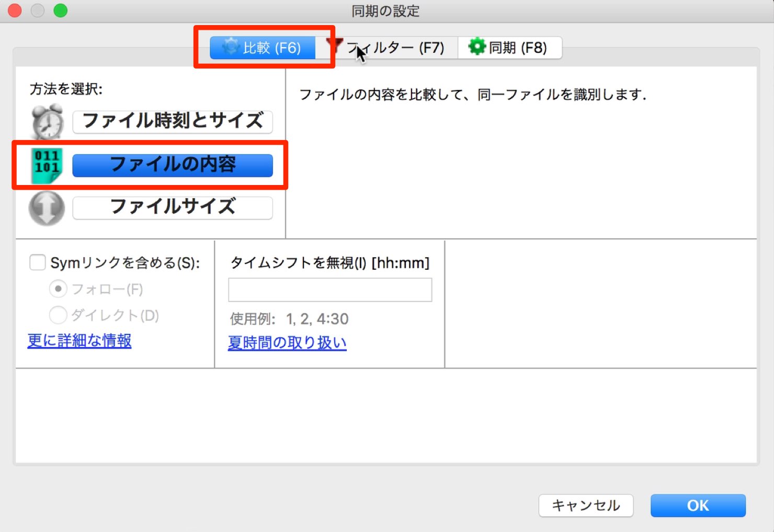Click the blue gear icon on 比較 tab
The width and height of the screenshot is (774, 532).
230,47
